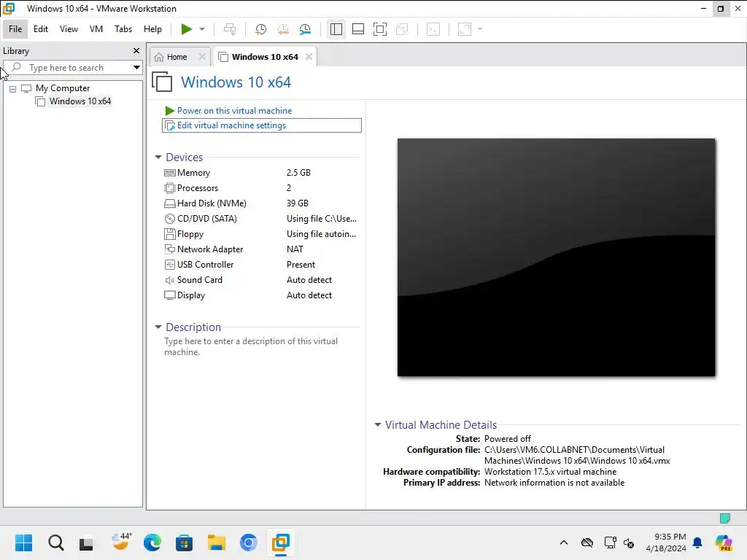The height and width of the screenshot is (560, 747).
Task: Toggle the library sidebar view icon
Action: click(336, 29)
